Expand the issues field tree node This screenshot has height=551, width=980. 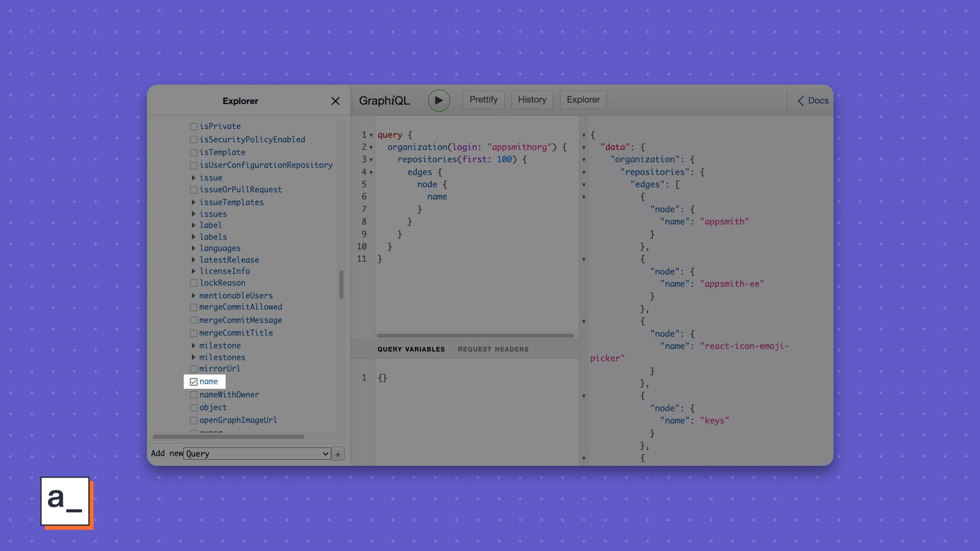[193, 214]
